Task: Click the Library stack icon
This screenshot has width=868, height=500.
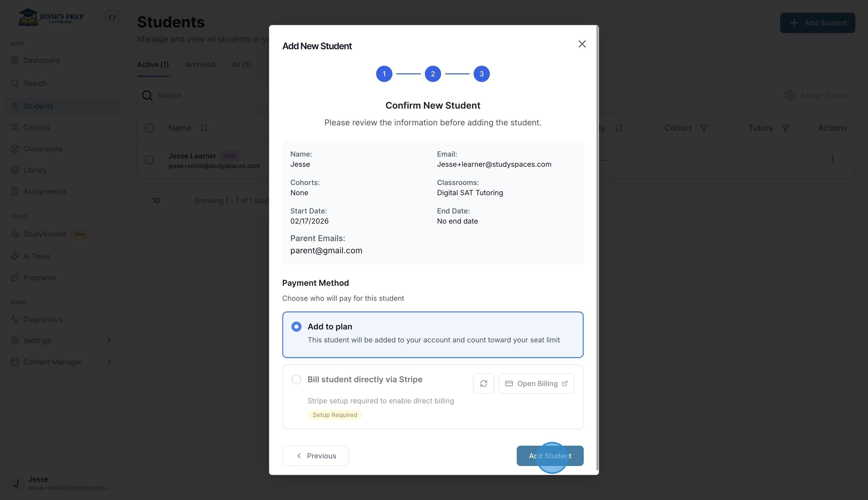Action: point(14,170)
